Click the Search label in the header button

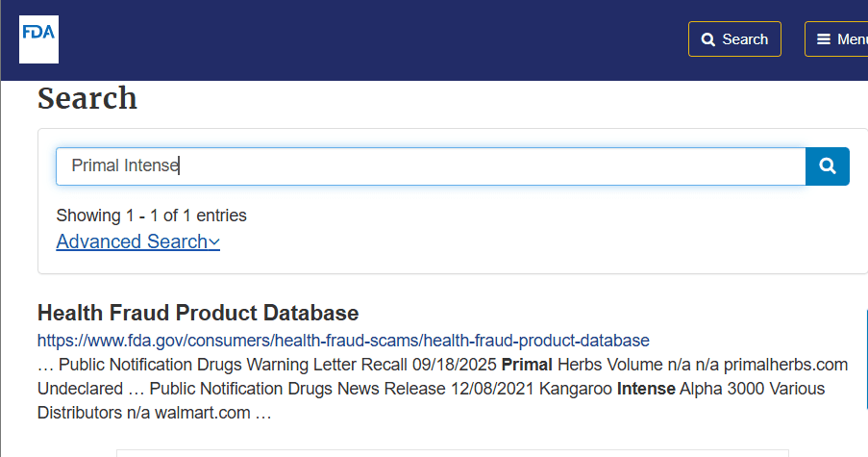[x=745, y=39]
